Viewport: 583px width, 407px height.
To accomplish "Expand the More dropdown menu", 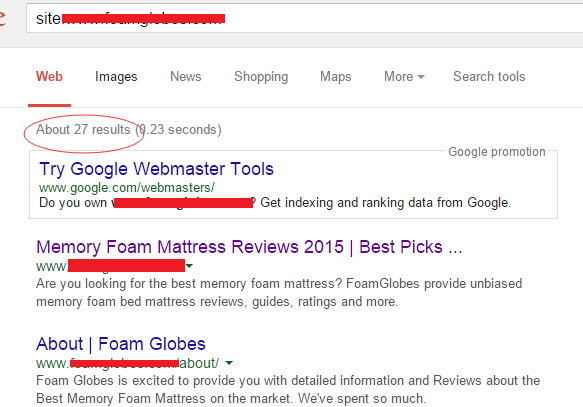I will (404, 77).
